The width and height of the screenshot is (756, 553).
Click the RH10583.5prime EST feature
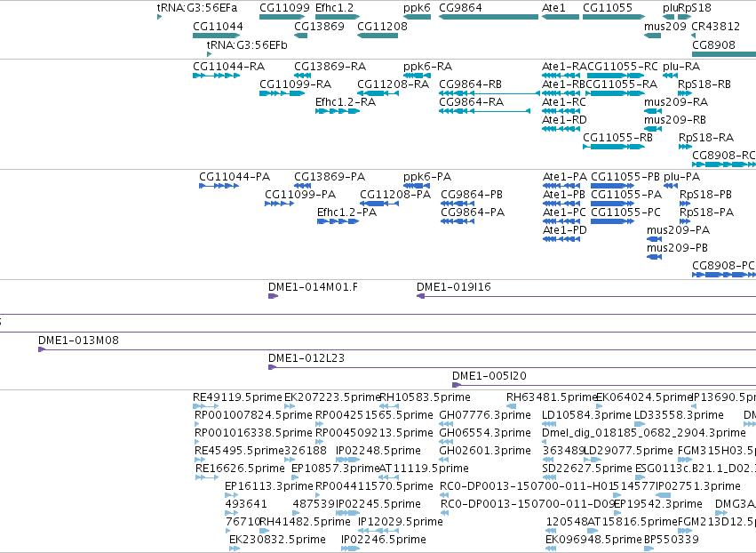pyautogui.click(x=389, y=406)
